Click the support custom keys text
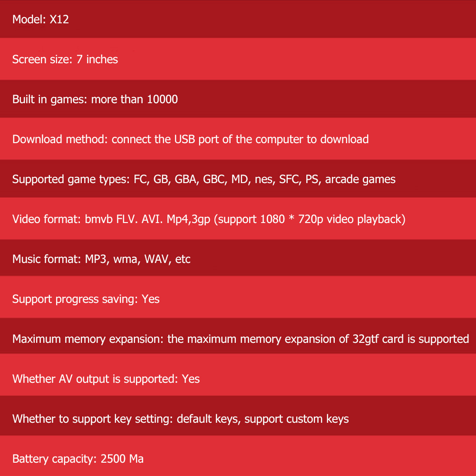Image resolution: width=476 pixels, height=476 pixels. (x=296, y=419)
